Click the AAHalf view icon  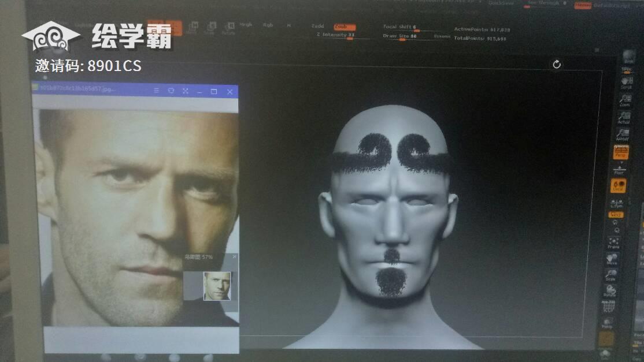click(x=623, y=135)
